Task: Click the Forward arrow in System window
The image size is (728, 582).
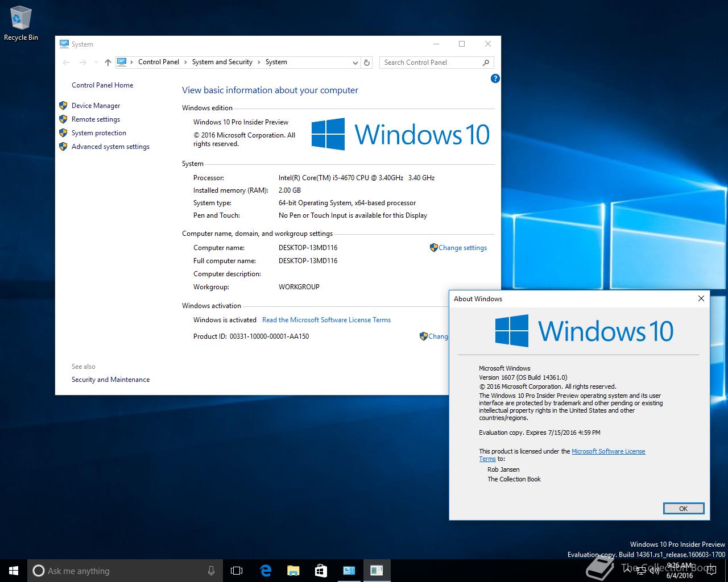Action: (83, 63)
